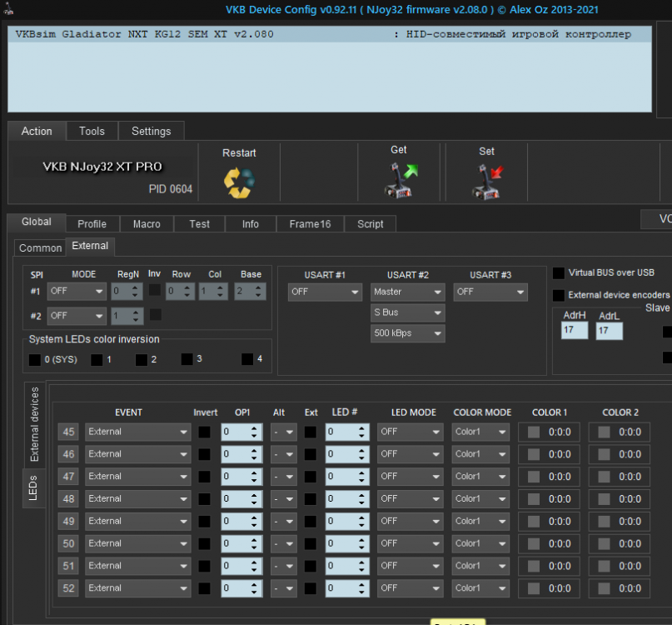Click the AdrH input field
The height and width of the screenshot is (625, 672).
[574, 331]
